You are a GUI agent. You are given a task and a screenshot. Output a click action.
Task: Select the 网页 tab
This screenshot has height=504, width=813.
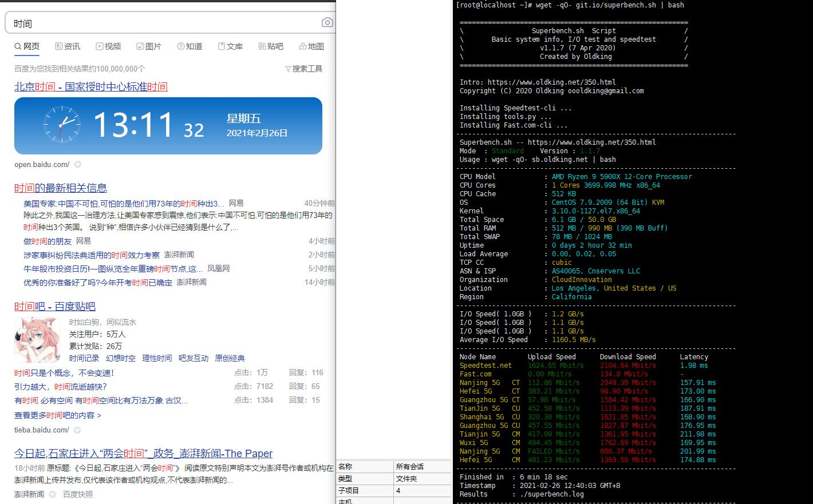tap(27, 46)
